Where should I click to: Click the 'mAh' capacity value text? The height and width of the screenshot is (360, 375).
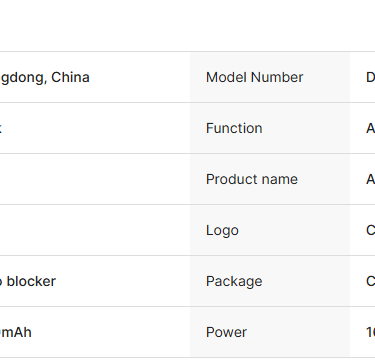[x=16, y=332]
